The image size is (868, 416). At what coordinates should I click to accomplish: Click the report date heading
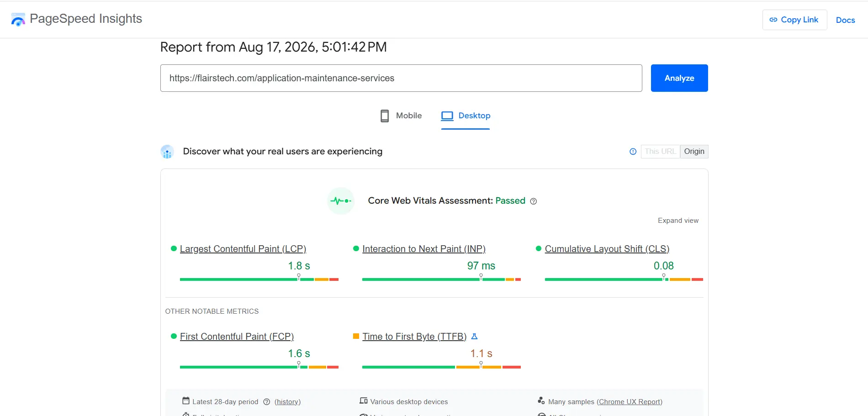click(x=273, y=47)
